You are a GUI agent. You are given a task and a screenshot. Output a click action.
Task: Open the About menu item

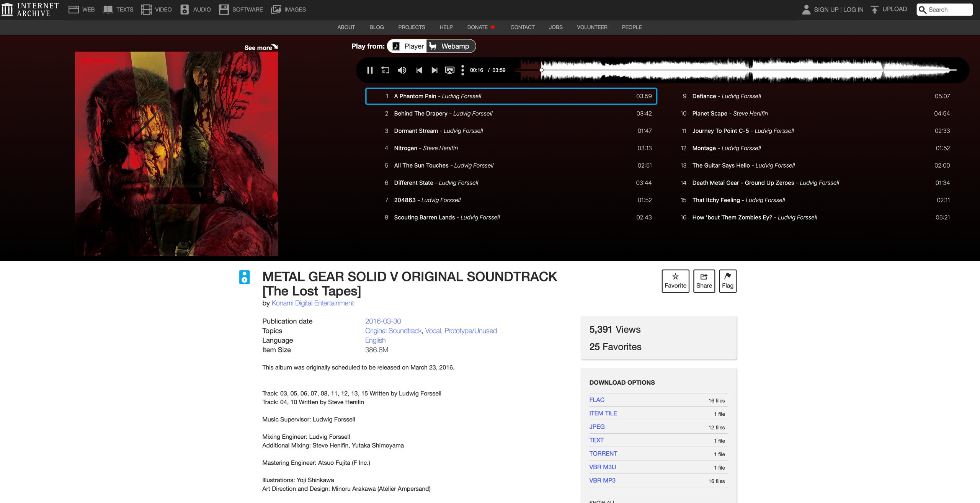pos(346,27)
